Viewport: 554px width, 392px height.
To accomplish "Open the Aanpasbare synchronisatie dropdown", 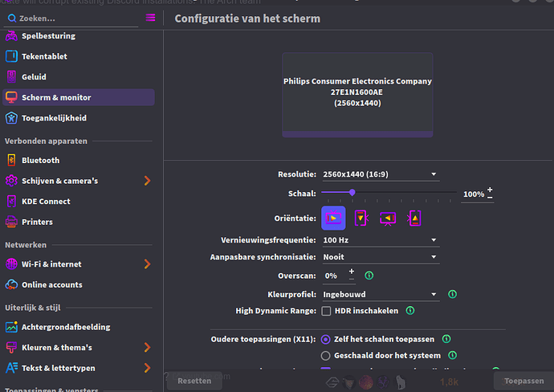I will (381, 257).
